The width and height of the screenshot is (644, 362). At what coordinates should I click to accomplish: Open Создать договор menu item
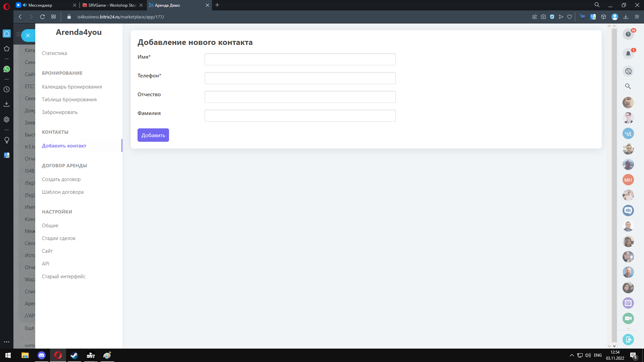[61, 179]
